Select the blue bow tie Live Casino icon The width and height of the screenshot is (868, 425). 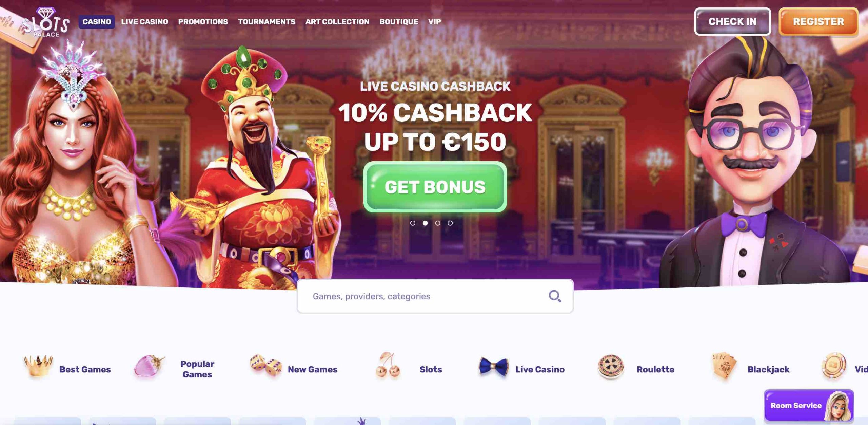click(x=493, y=367)
